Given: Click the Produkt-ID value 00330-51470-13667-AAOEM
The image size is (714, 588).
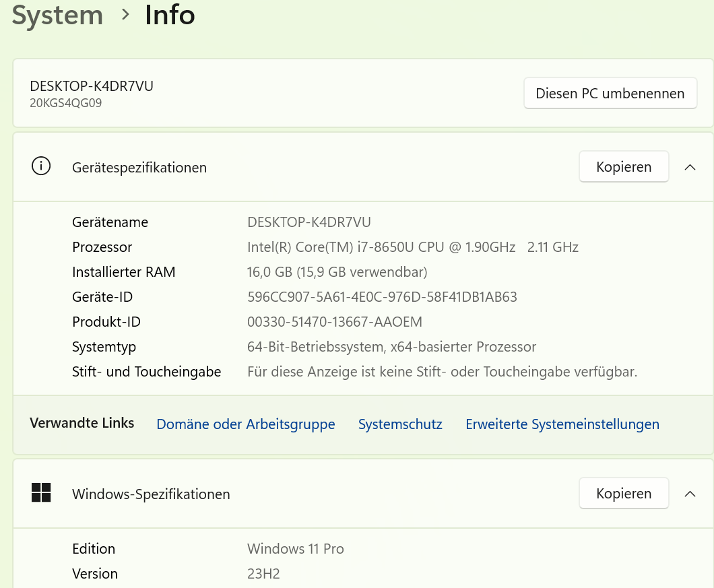Looking at the screenshot, I should 335,322.
